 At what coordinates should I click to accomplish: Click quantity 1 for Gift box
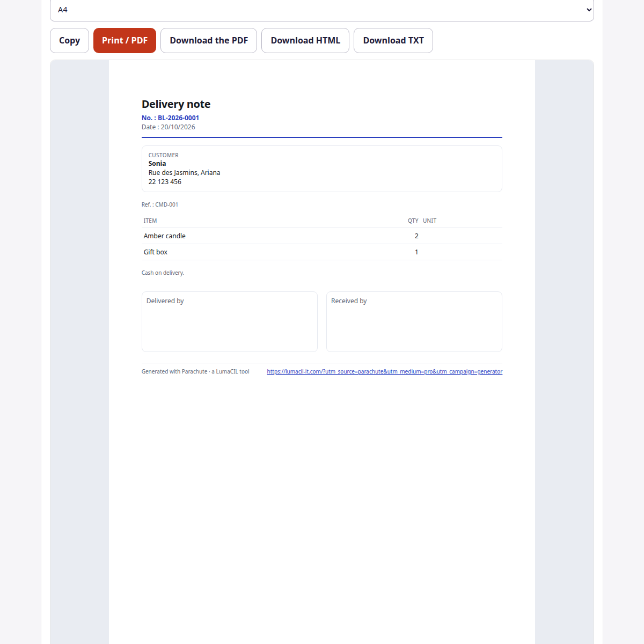416,252
